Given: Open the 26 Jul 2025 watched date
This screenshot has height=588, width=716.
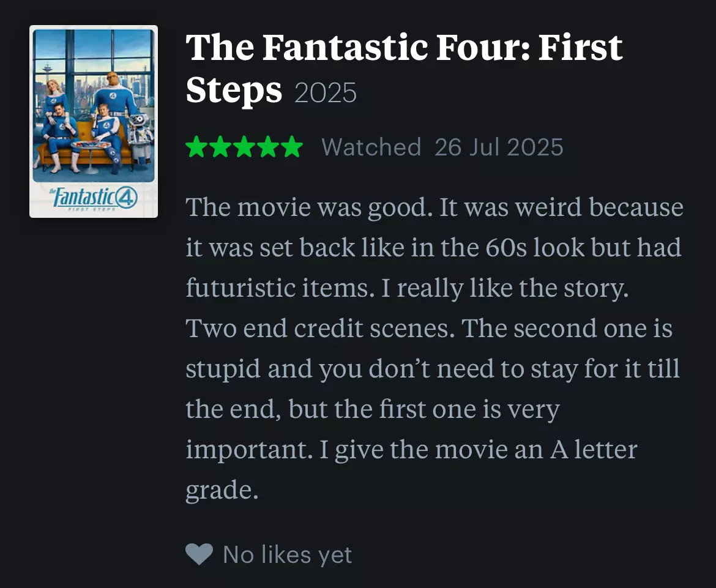Looking at the screenshot, I should tap(499, 147).
